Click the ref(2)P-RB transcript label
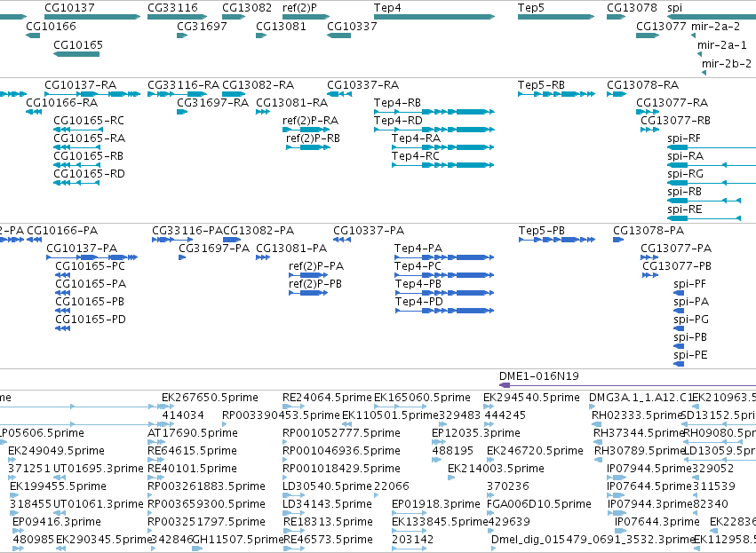Image resolution: width=756 pixels, height=553 pixels. coord(313,138)
